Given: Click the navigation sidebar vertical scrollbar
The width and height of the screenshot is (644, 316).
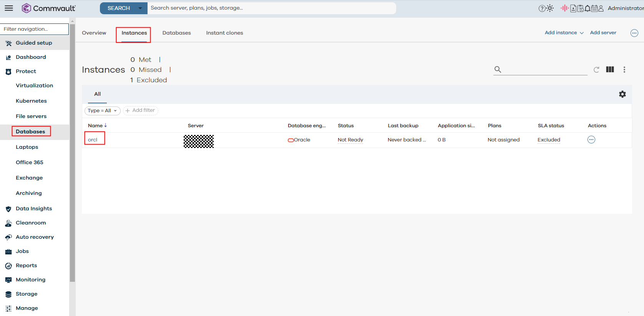Looking at the screenshot, I should (72, 154).
